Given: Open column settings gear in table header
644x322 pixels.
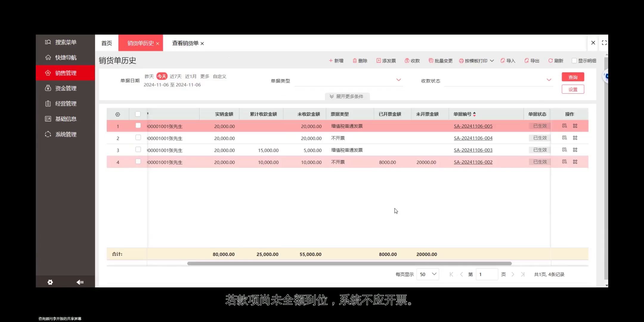Looking at the screenshot, I should pyautogui.click(x=118, y=114).
